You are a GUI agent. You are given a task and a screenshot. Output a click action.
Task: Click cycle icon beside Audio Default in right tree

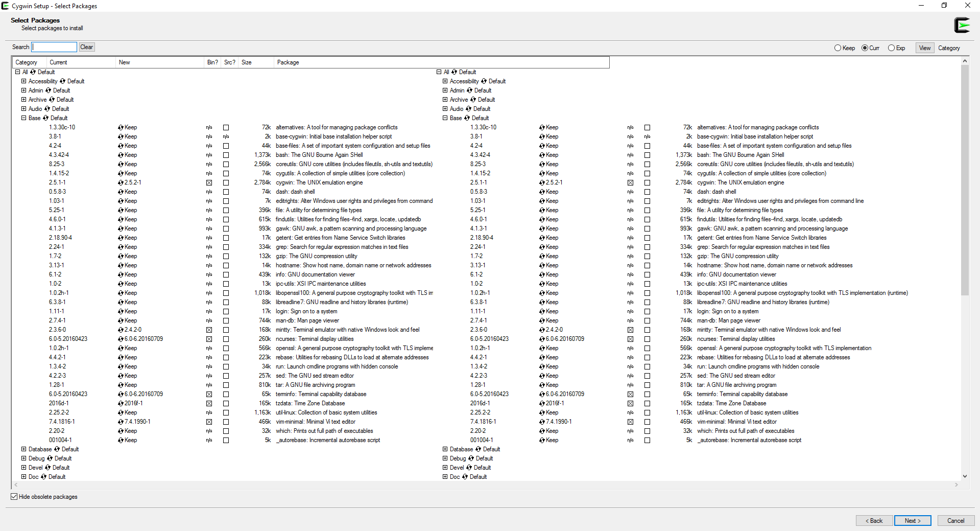point(469,109)
